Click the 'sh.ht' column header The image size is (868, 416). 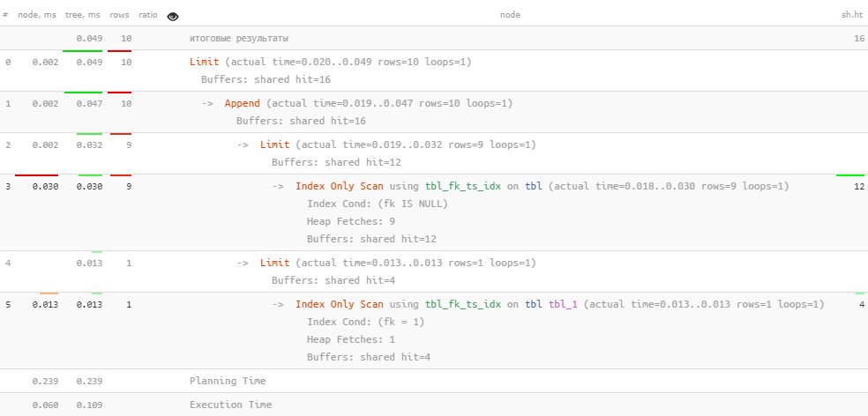click(x=852, y=15)
